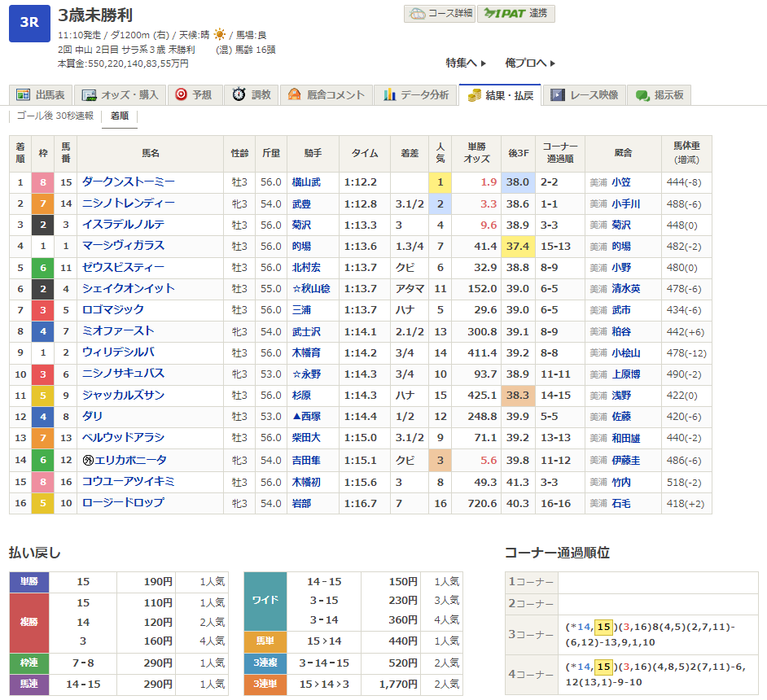Viewport: 767px width, 700px height.
Task: Open 厩舎コメント stable comment tab
Action: (327, 95)
